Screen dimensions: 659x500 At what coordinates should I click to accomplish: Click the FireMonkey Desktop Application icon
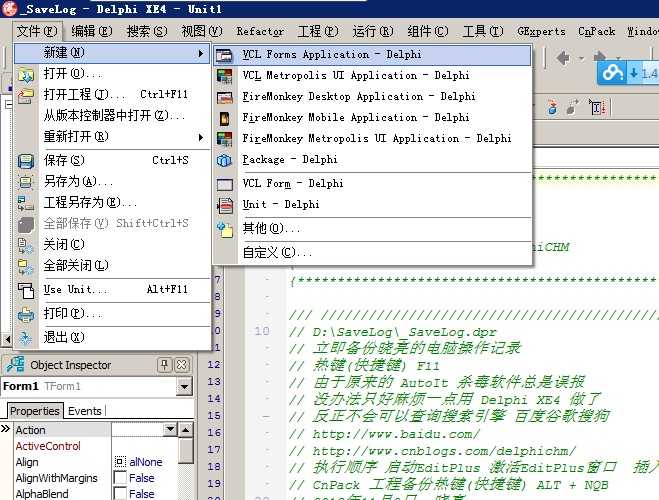[224, 97]
